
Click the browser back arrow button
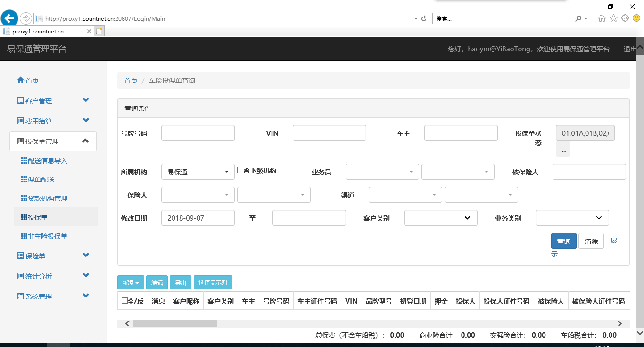click(x=9, y=19)
